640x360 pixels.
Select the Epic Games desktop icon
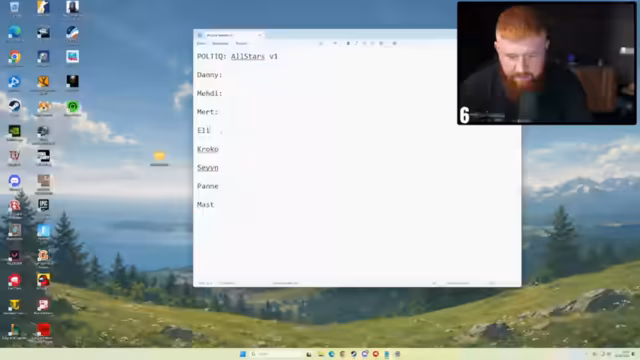coord(43,205)
